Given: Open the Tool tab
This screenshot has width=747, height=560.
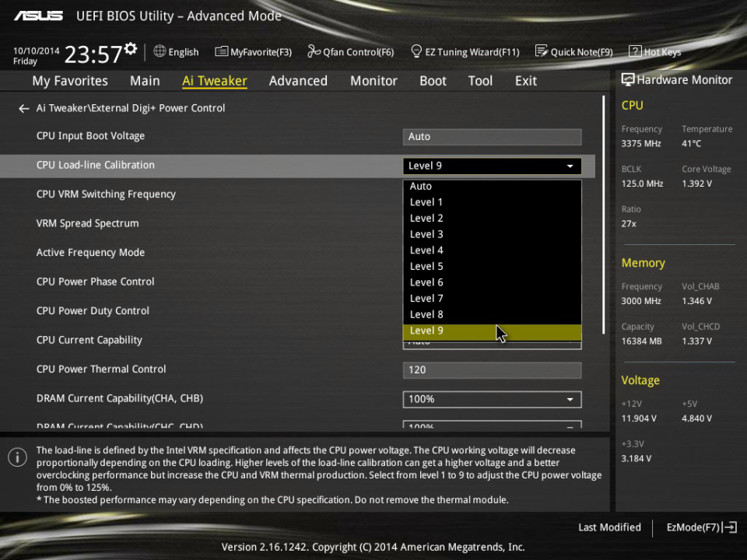Looking at the screenshot, I should click(480, 81).
